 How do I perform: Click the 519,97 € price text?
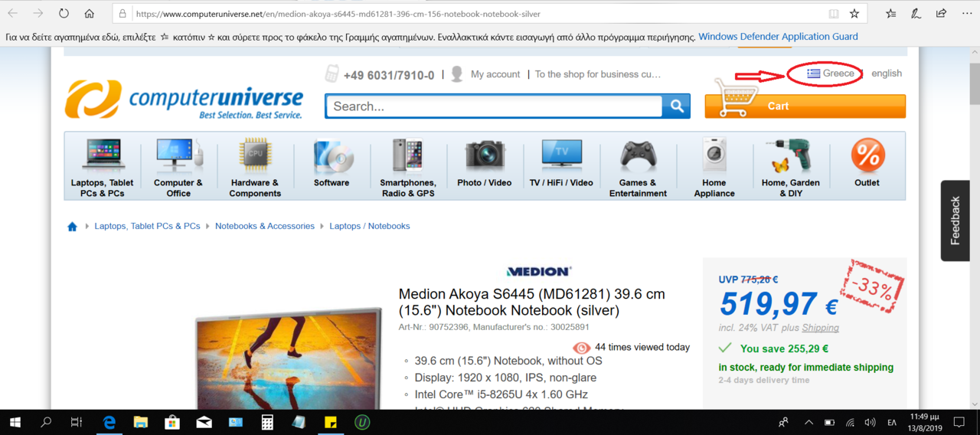coord(779,306)
